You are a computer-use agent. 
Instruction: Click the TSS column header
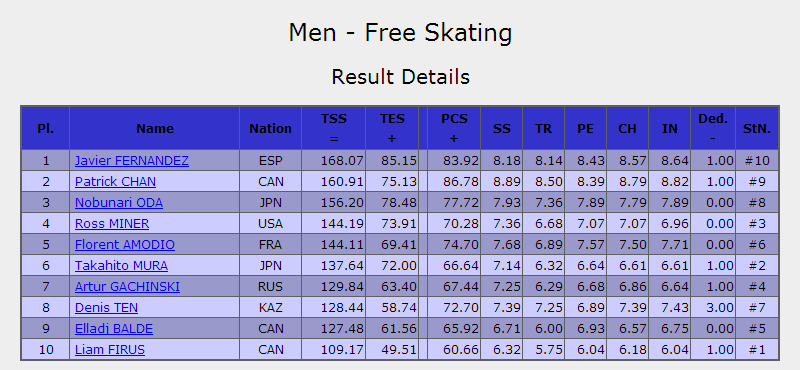click(x=334, y=128)
